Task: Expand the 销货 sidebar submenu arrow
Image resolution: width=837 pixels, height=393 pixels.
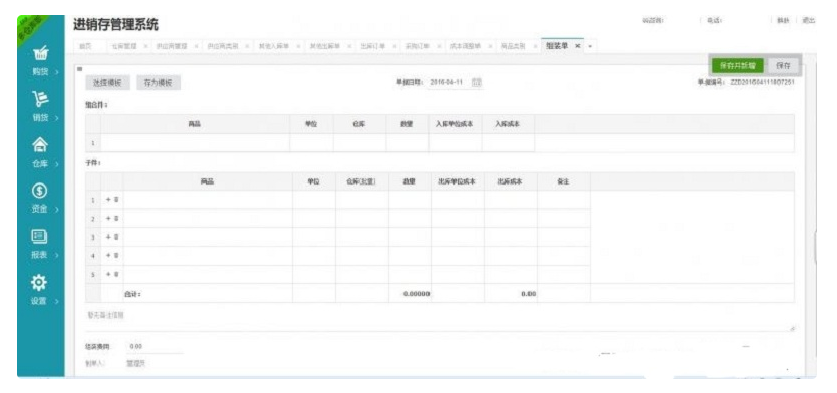Action: pyautogui.click(x=57, y=117)
